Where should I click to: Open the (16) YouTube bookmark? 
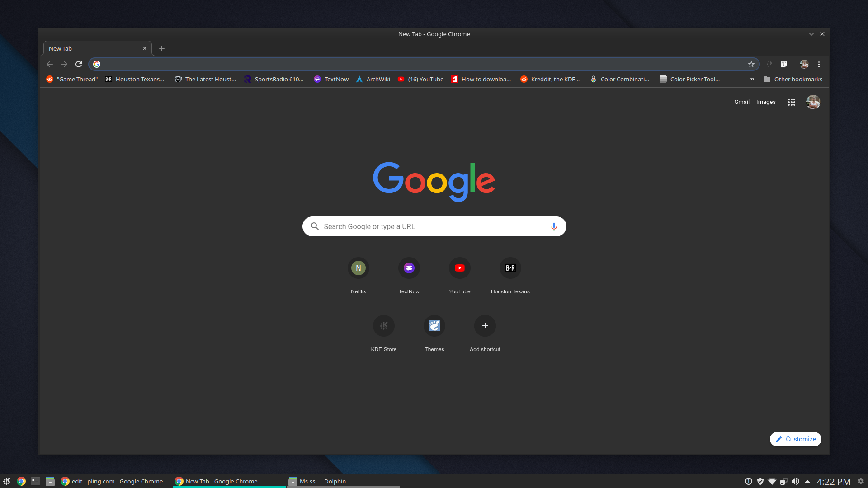click(x=421, y=79)
